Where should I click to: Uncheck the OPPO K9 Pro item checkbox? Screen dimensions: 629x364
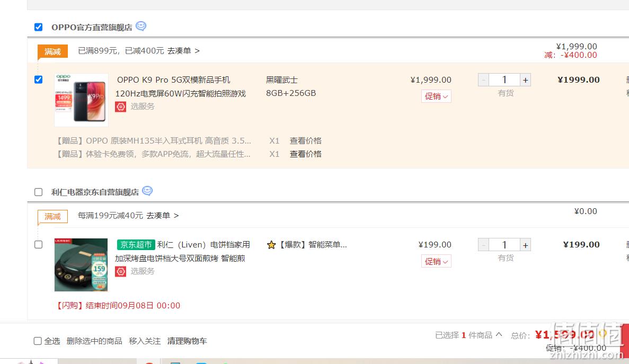39,79
